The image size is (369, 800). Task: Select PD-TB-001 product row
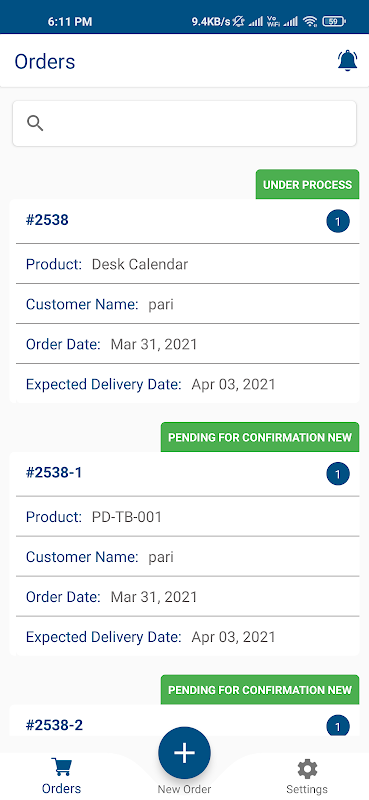tap(187, 516)
